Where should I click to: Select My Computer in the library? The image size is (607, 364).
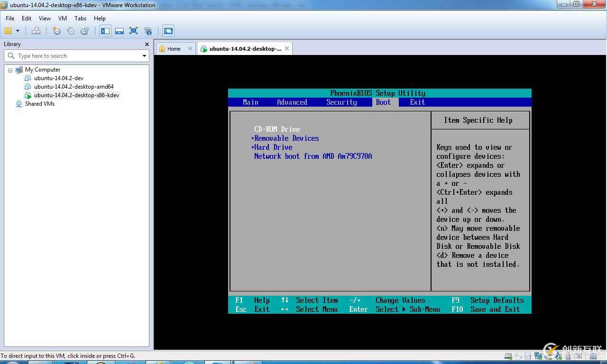click(x=43, y=70)
